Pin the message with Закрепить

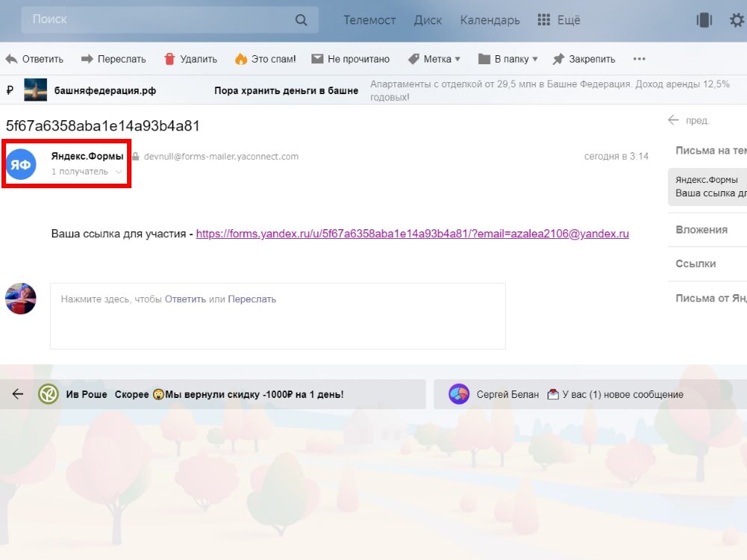(584, 59)
